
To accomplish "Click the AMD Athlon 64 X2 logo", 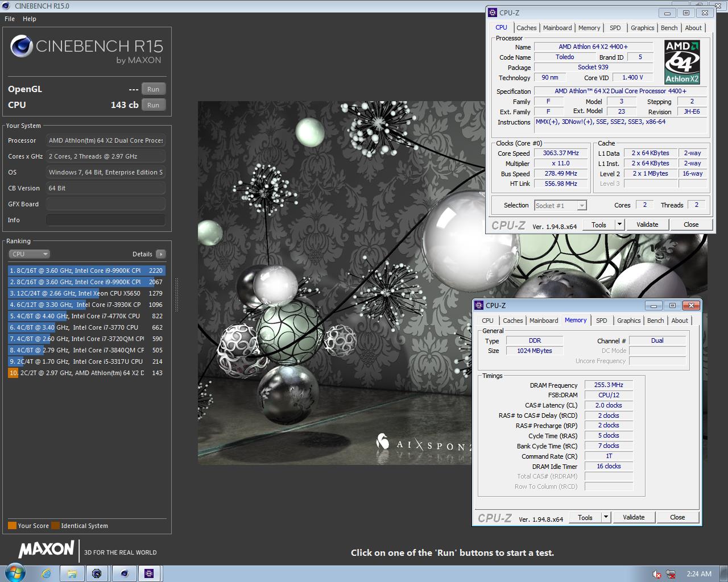I will [682, 62].
